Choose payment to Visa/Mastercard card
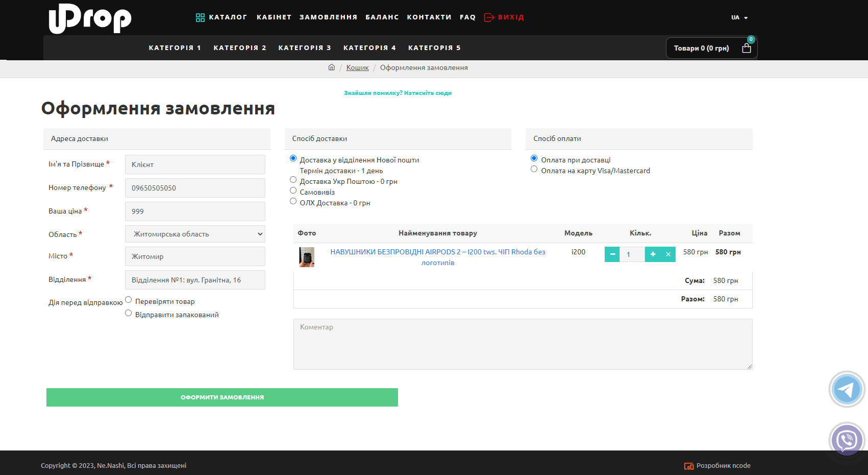 click(x=534, y=169)
